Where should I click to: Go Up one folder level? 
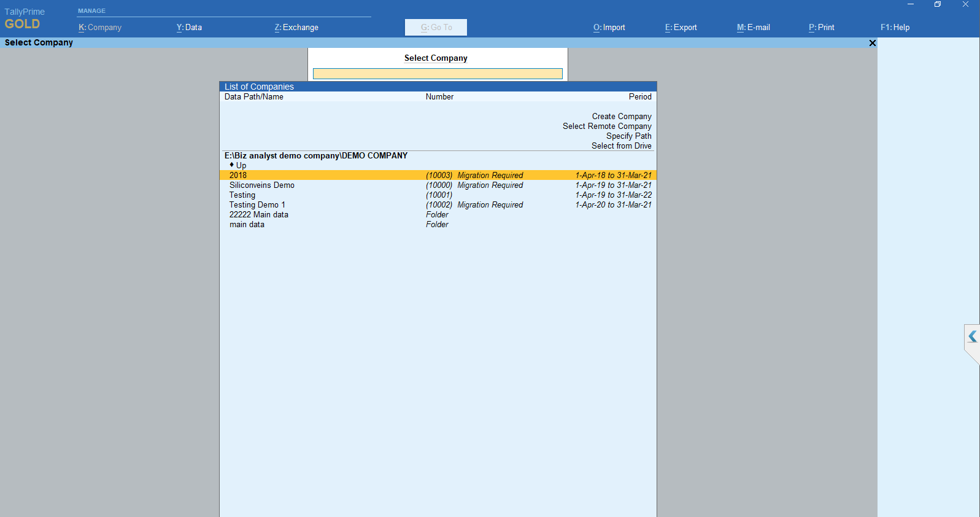tap(238, 165)
